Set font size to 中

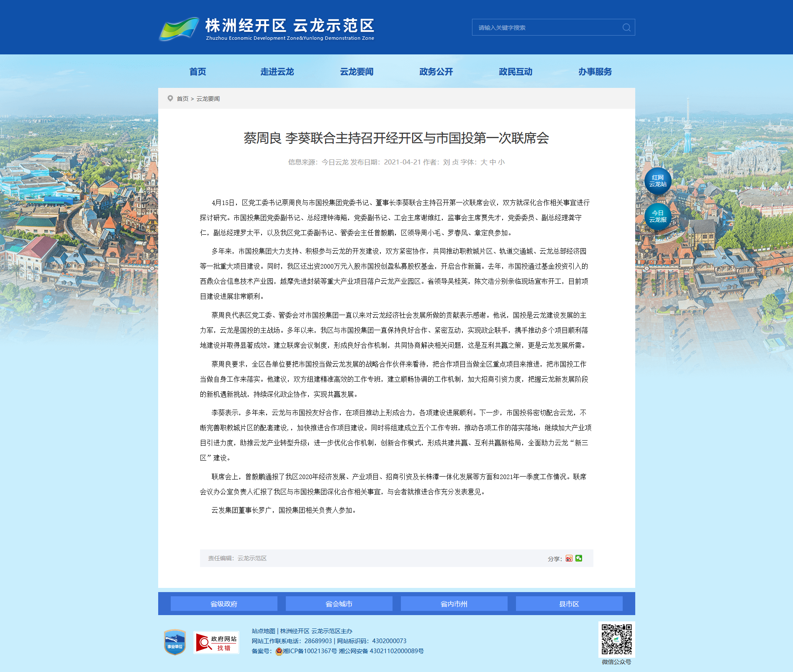pos(493,162)
